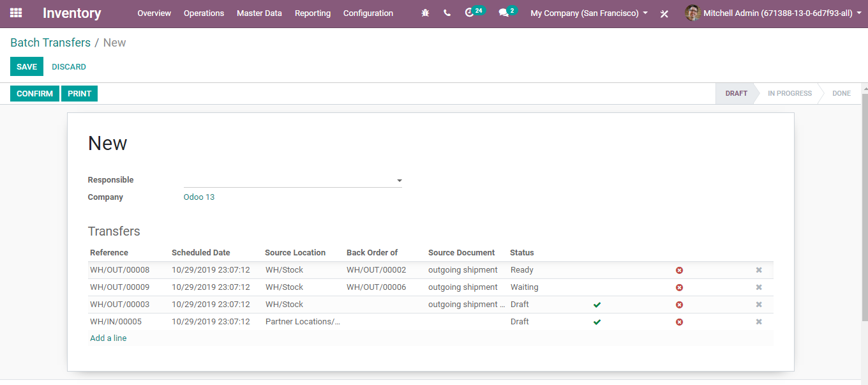Open transfer WH/OUT/00008 reference cell
This screenshot has width=868, height=385.
pyautogui.click(x=120, y=270)
